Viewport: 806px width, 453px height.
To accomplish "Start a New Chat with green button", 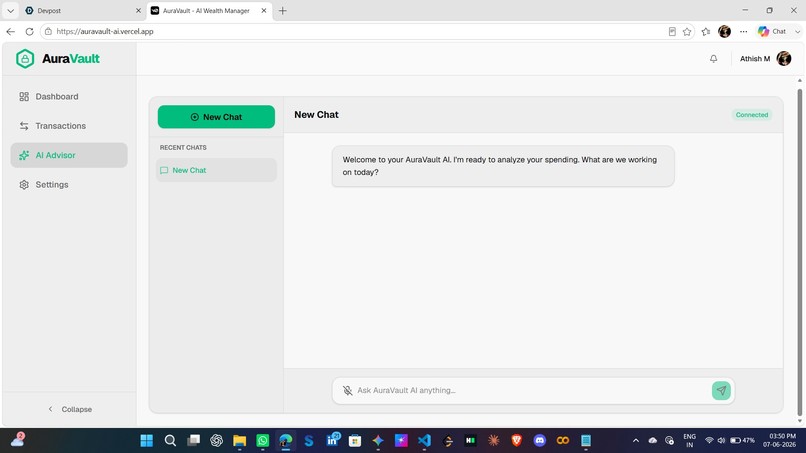I will tap(216, 117).
